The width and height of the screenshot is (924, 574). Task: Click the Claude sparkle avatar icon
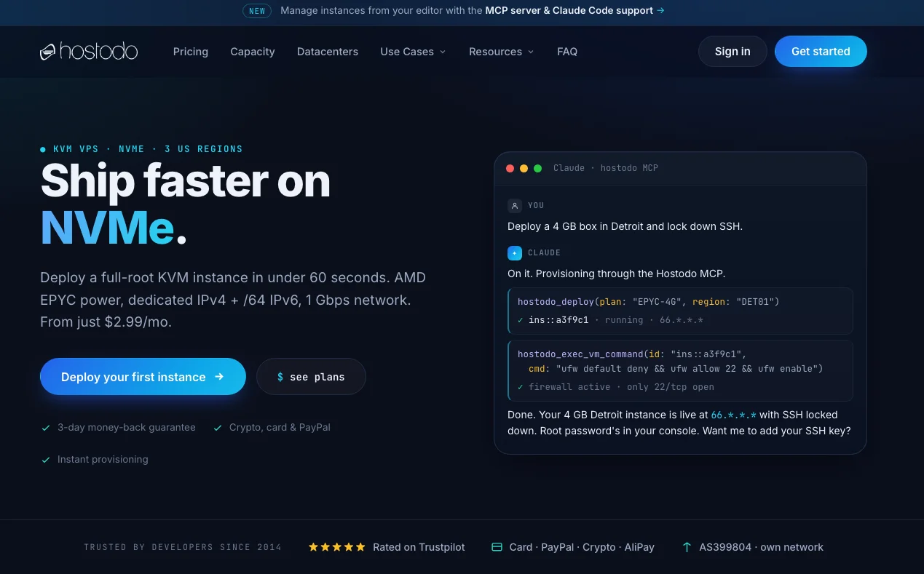(x=515, y=253)
